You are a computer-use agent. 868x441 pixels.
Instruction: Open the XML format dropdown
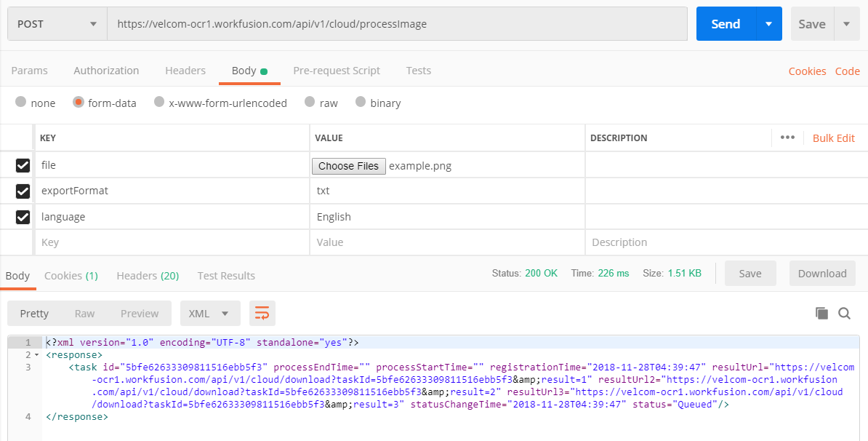tap(210, 314)
